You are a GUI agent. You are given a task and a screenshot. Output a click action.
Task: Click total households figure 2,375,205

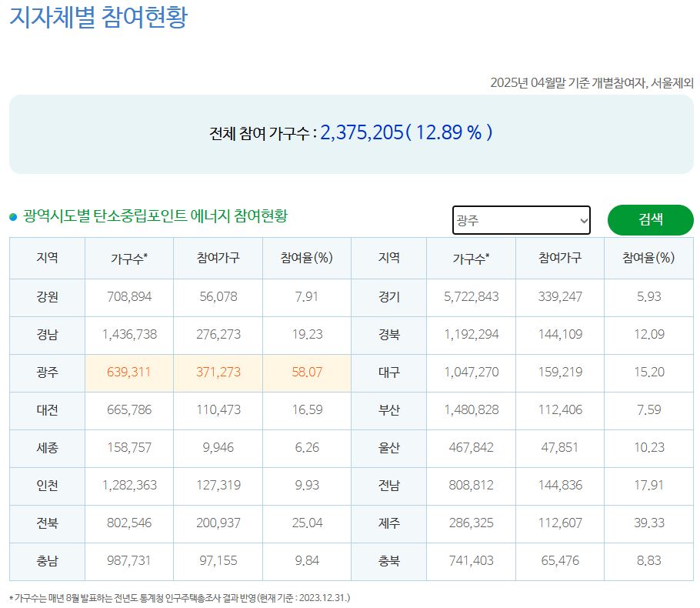pyautogui.click(x=362, y=132)
